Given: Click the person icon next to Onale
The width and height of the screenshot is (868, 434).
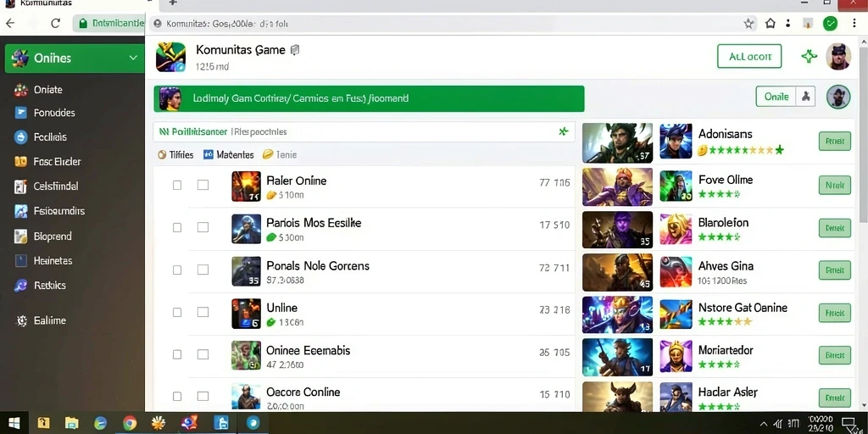Looking at the screenshot, I should click(x=805, y=97).
